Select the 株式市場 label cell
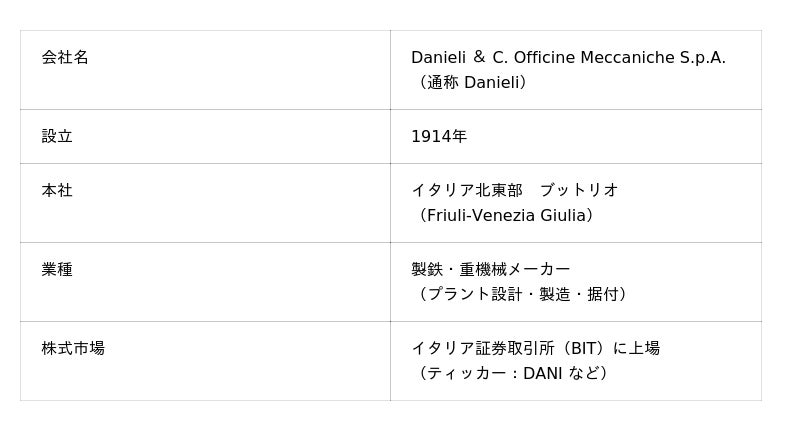The image size is (800, 431). point(73,349)
